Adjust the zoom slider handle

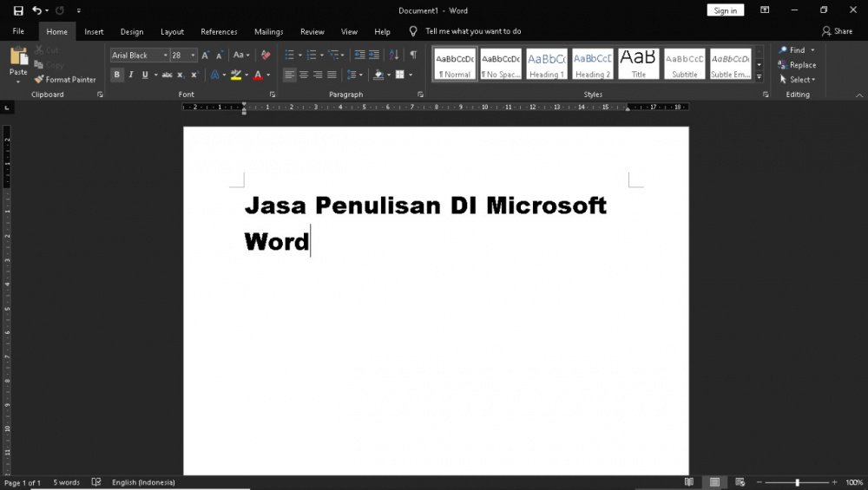pos(797,482)
